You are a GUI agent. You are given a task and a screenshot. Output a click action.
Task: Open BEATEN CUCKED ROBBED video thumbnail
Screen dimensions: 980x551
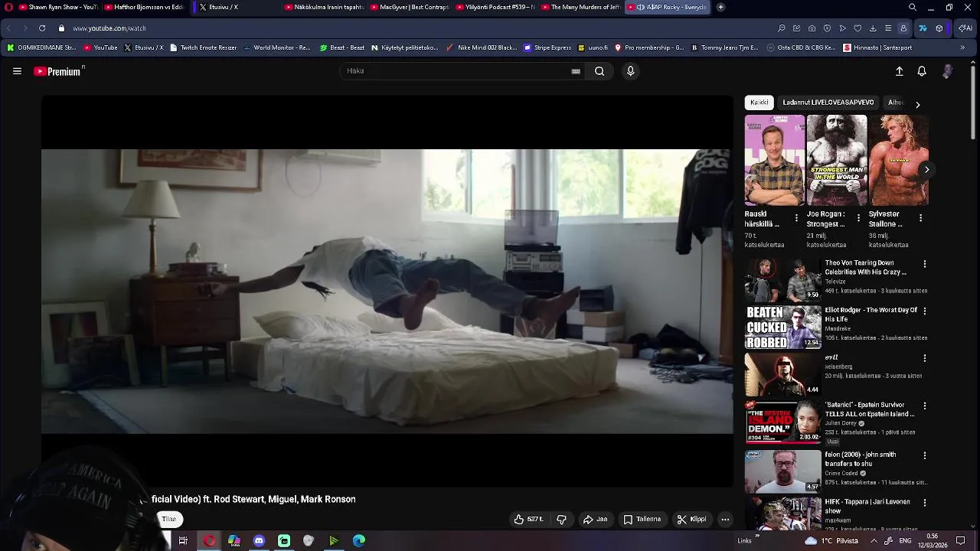pos(782,328)
